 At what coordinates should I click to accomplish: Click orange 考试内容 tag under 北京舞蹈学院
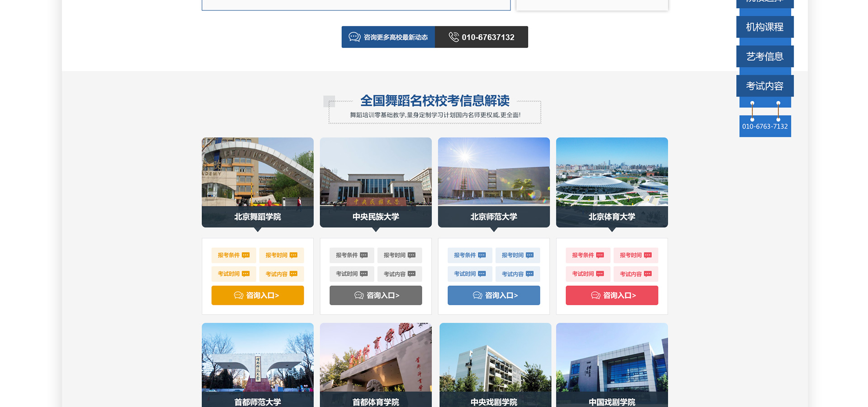[x=281, y=274]
